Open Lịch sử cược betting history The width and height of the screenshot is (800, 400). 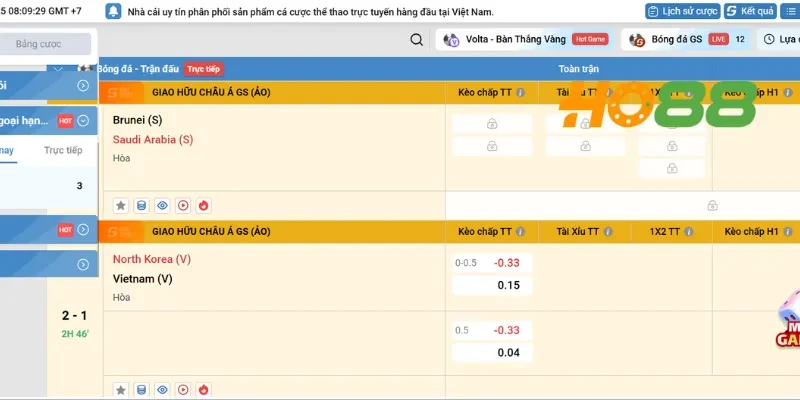coord(682,11)
